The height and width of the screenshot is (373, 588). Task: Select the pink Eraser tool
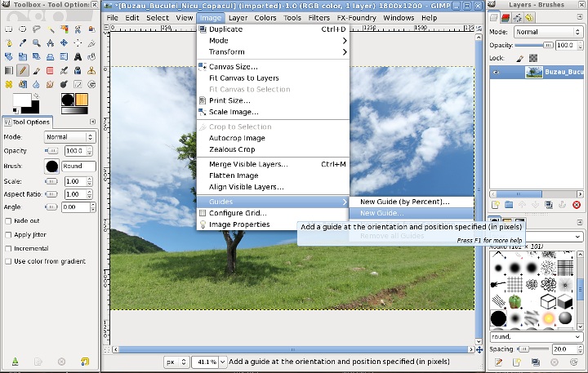point(51,71)
